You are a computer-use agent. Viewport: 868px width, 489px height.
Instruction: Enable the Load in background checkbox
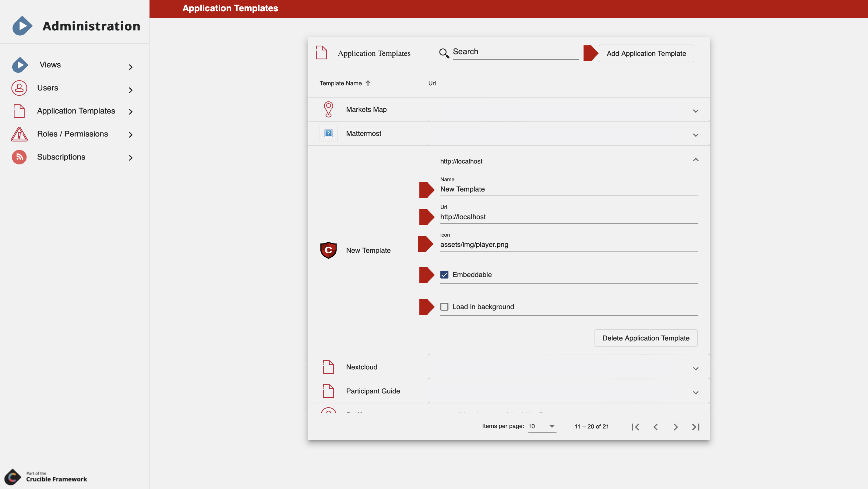click(x=444, y=307)
